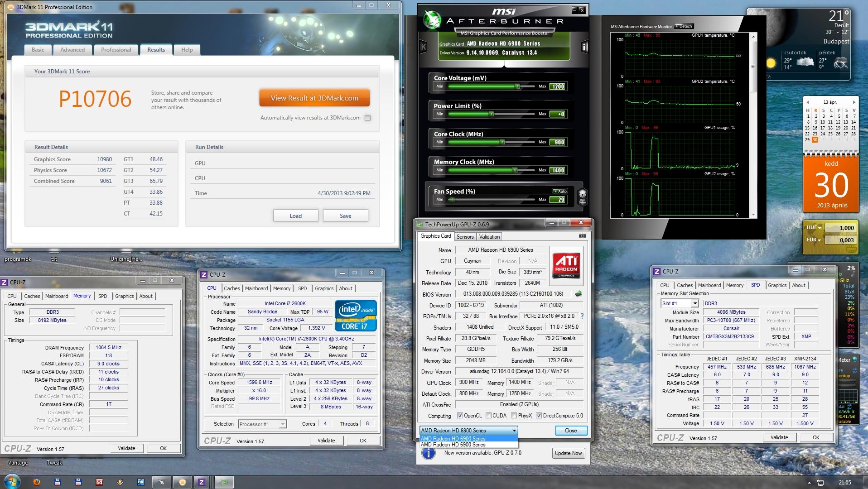Select second AMD Radeon HD 6900 Series entry
This screenshot has width=868, height=489.
pyautogui.click(x=468, y=445)
